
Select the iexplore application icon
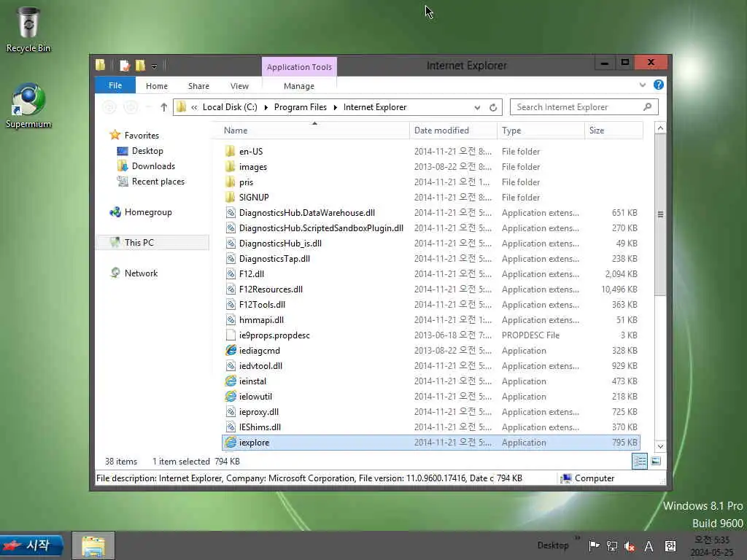(231, 443)
